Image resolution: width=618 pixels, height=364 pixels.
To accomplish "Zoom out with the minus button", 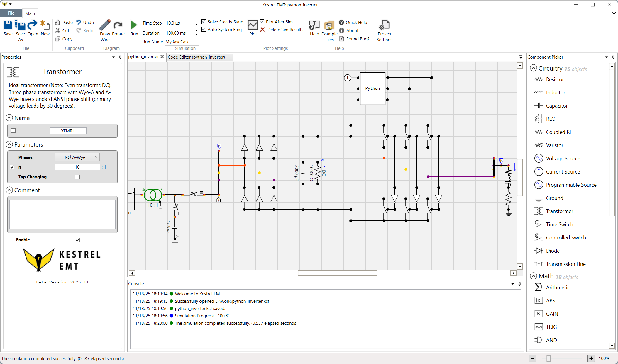I will (x=532, y=358).
